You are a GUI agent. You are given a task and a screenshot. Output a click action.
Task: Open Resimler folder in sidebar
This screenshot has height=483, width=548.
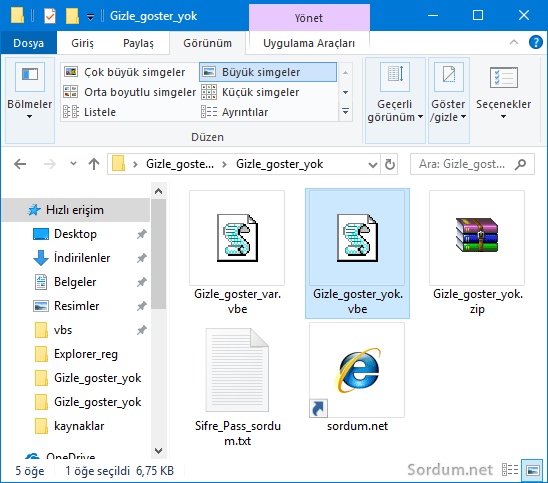[77, 306]
